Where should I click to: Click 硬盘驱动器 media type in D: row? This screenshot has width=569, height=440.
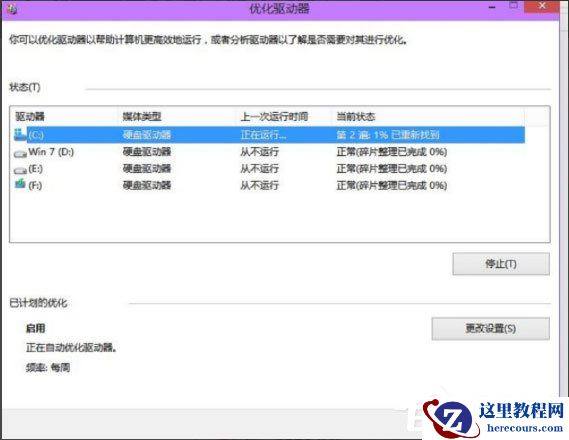(x=147, y=152)
